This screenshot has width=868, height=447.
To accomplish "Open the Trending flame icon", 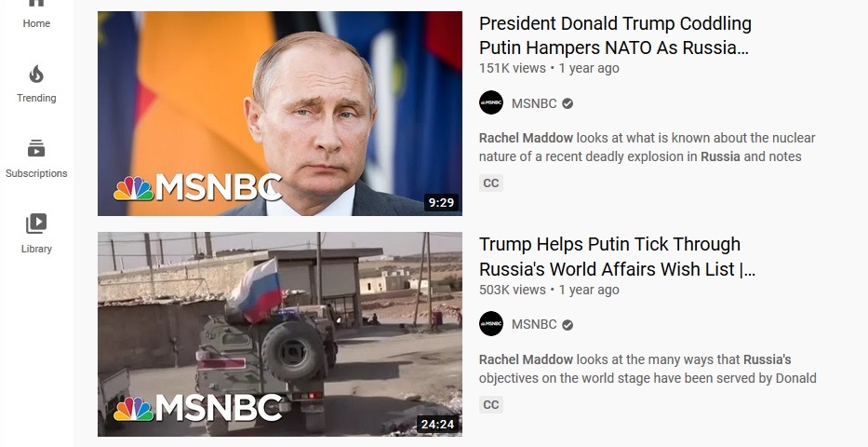I will 36,74.
